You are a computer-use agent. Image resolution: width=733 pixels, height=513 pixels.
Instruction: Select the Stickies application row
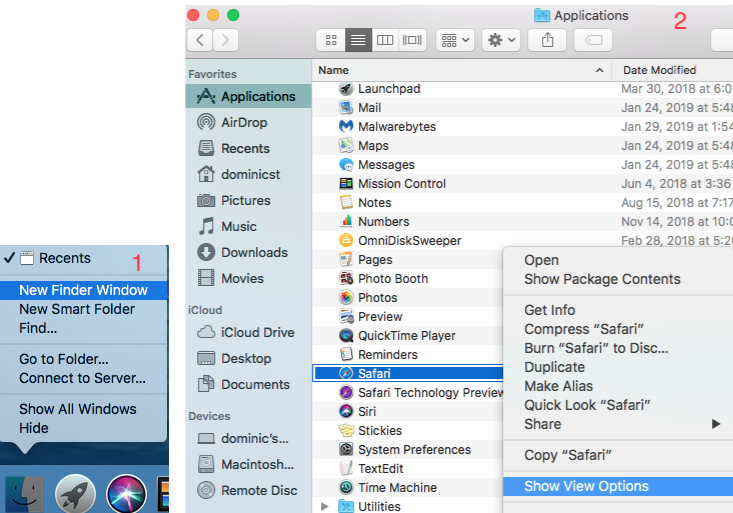coord(408,430)
